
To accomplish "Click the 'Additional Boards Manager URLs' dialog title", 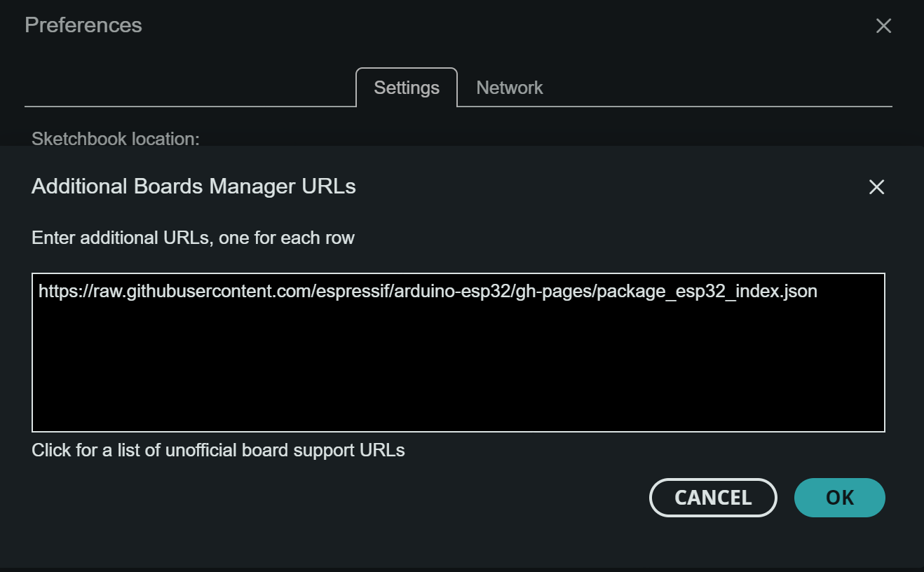I will tap(193, 186).
